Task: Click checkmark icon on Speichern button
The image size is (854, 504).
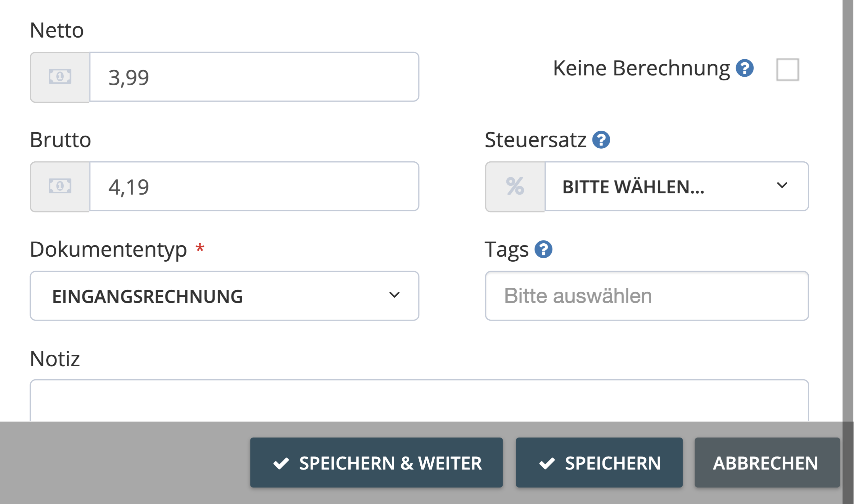Action: pyautogui.click(x=547, y=463)
